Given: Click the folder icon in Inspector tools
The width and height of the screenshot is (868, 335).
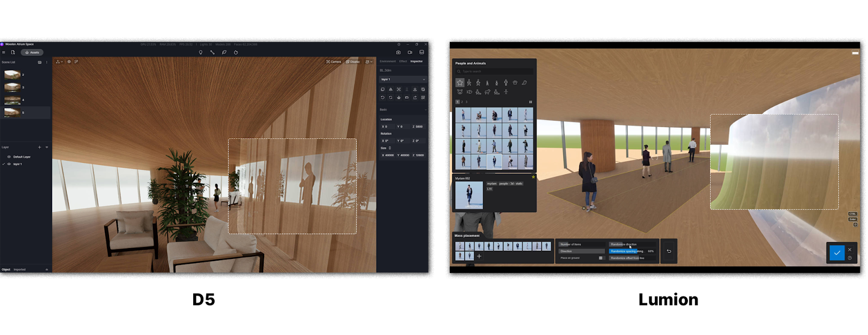Looking at the screenshot, I should click(407, 98).
